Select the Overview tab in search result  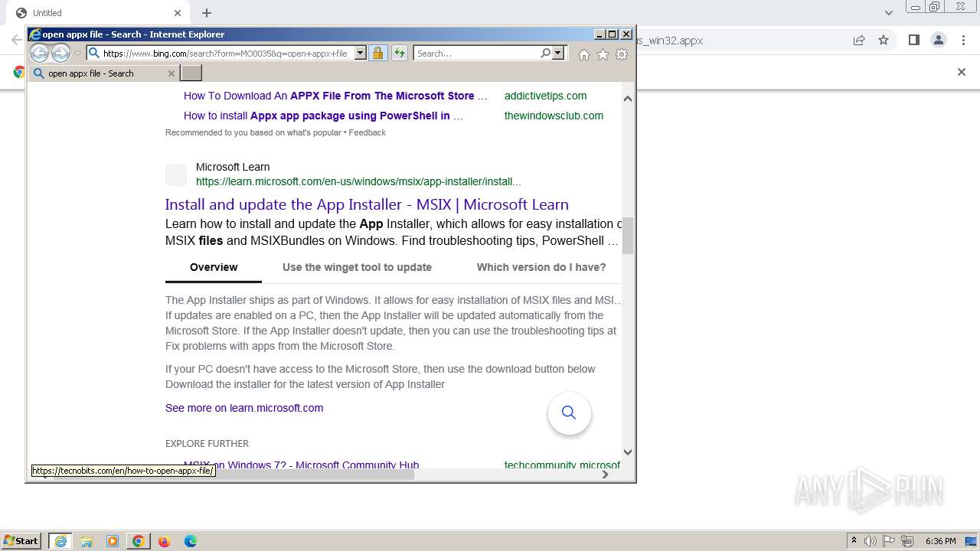click(x=214, y=267)
